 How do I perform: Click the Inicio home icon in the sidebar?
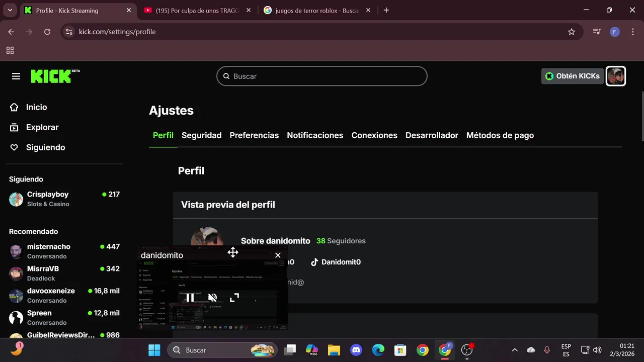point(14,107)
